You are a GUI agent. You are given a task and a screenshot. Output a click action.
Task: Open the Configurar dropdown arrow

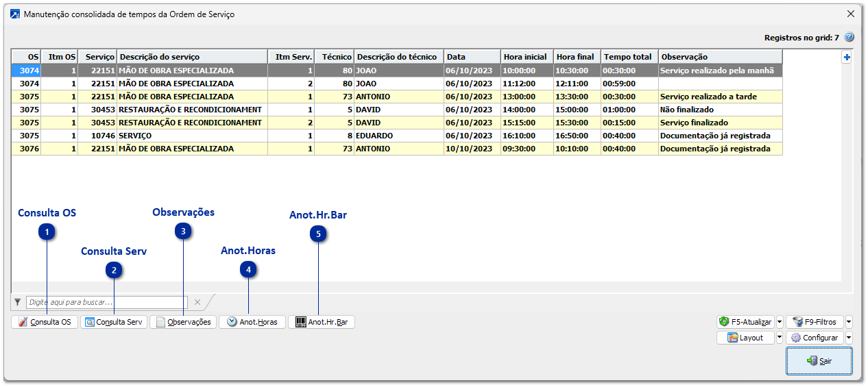849,338
